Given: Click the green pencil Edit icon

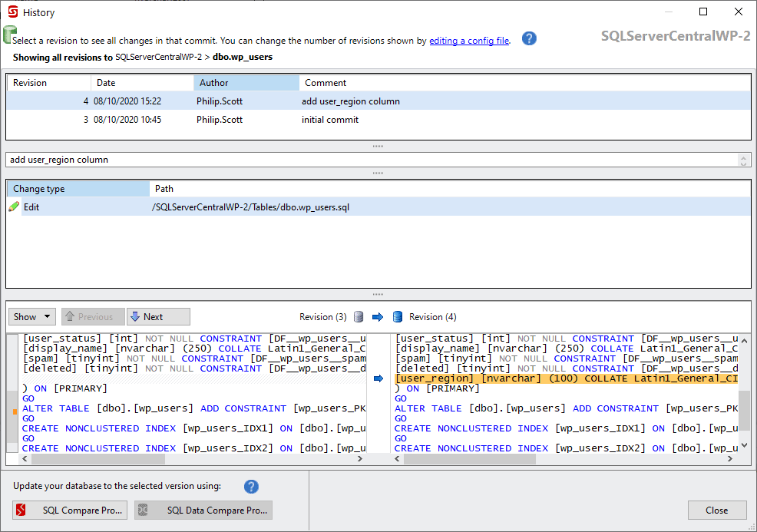Looking at the screenshot, I should pos(14,207).
